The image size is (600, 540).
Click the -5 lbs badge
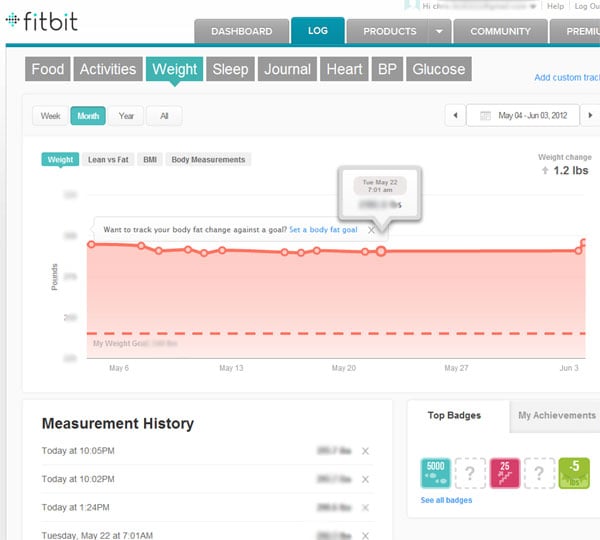pyautogui.click(x=574, y=473)
